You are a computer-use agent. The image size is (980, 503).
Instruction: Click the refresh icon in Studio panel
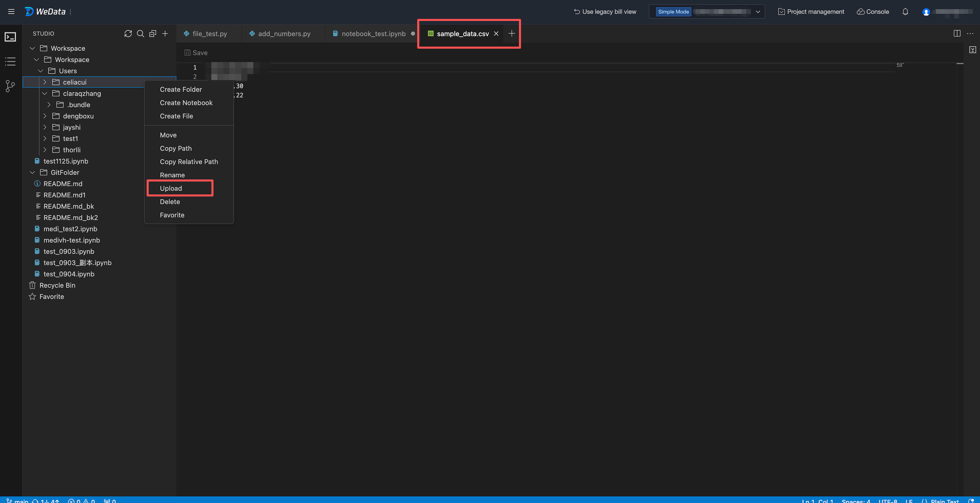(x=128, y=33)
